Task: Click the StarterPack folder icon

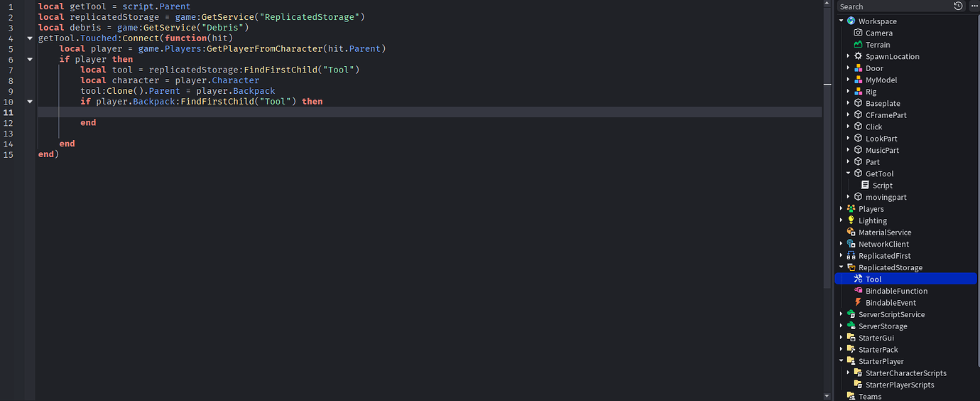Action: pos(851,350)
